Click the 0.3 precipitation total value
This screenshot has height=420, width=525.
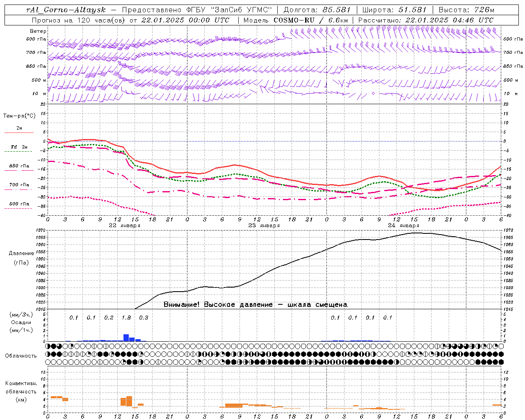click(x=144, y=318)
